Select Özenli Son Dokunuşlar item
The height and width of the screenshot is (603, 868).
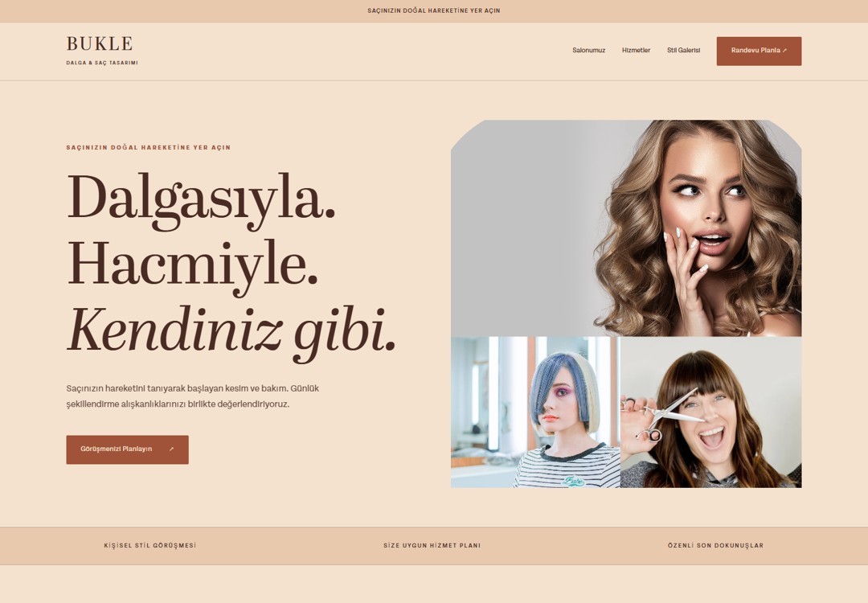[x=715, y=545]
